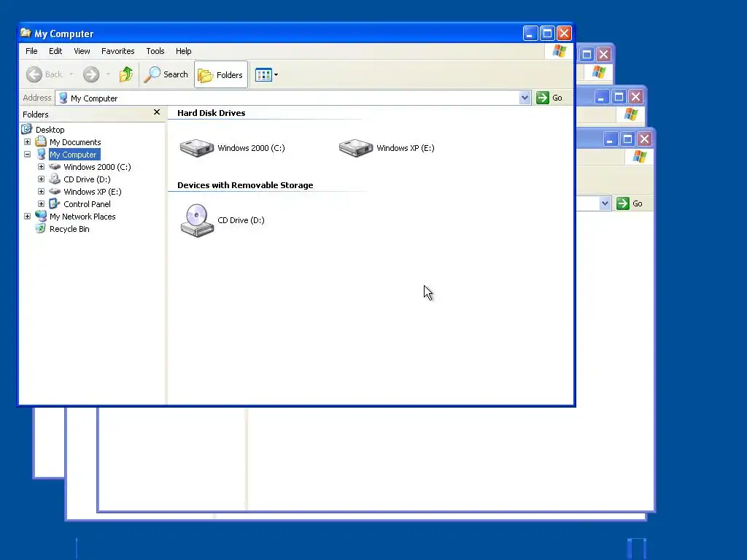Select Windows XP (E:) hard disk icon
The width and height of the screenshot is (747, 560).
click(x=356, y=148)
